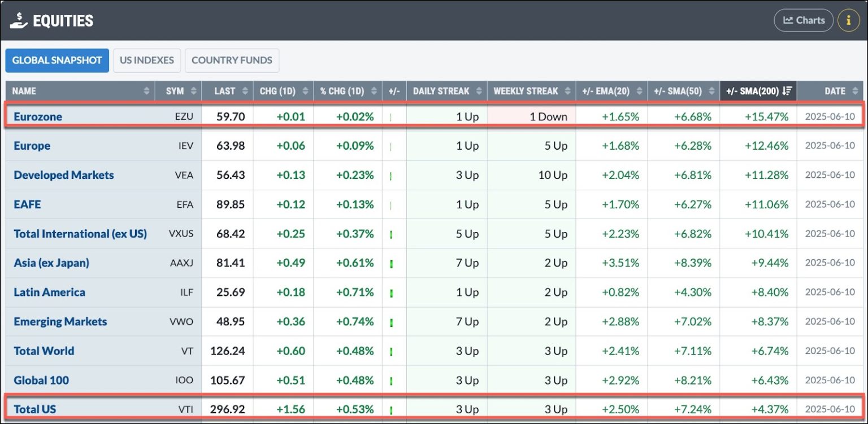Viewport: 868px width, 424px height.
Task: Open the Charts view button
Action: click(803, 20)
